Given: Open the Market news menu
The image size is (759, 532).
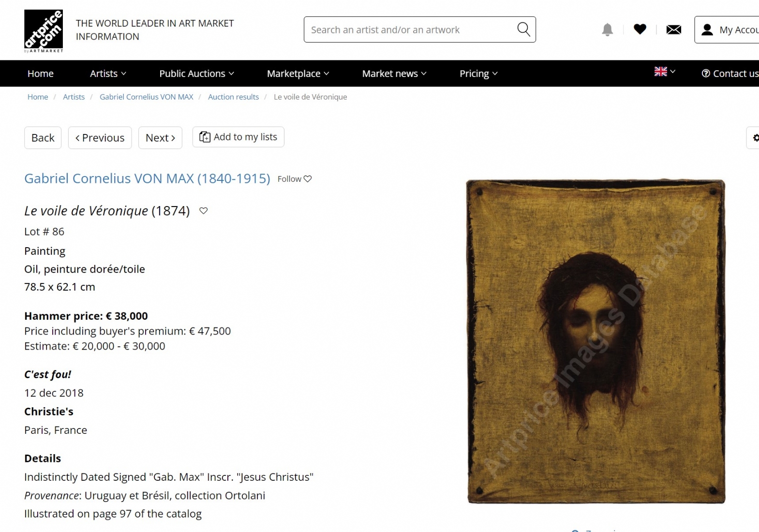Looking at the screenshot, I should 394,74.
